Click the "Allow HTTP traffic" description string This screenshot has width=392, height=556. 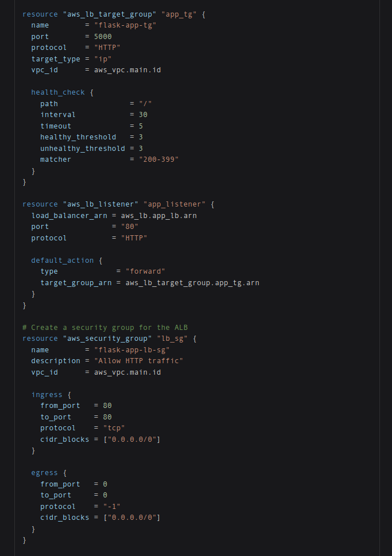[139, 360]
